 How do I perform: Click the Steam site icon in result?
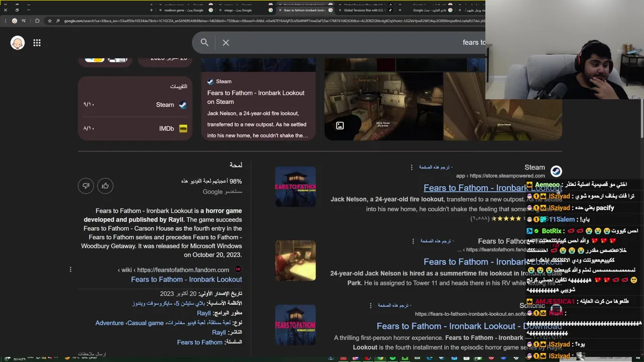pos(556,171)
